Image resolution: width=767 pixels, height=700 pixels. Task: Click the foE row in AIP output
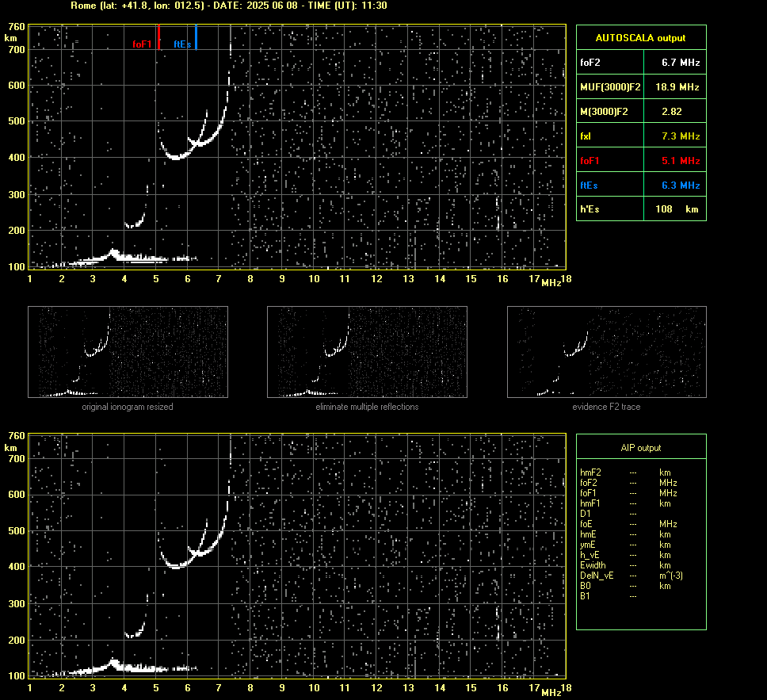[x=628, y=524]
